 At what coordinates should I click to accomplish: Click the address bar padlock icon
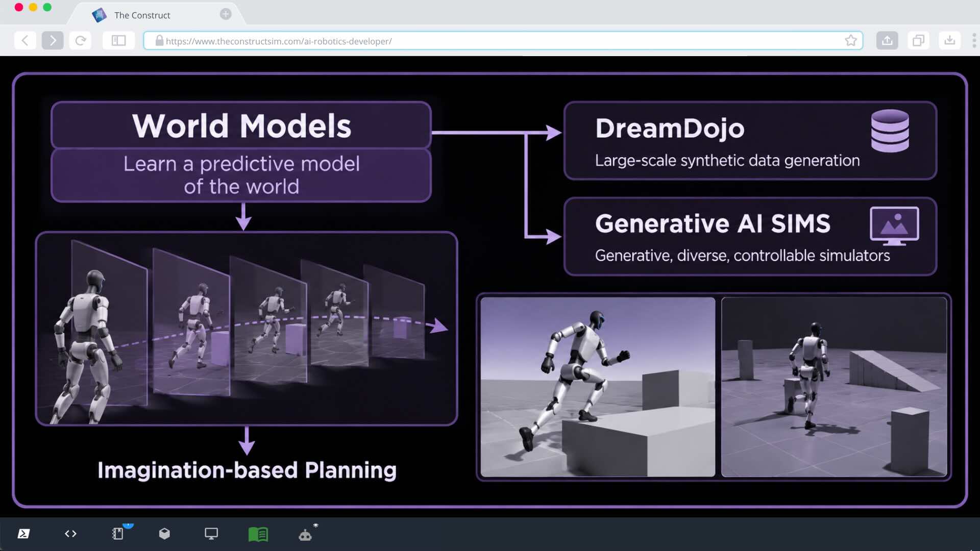click(x=159, y=41)
